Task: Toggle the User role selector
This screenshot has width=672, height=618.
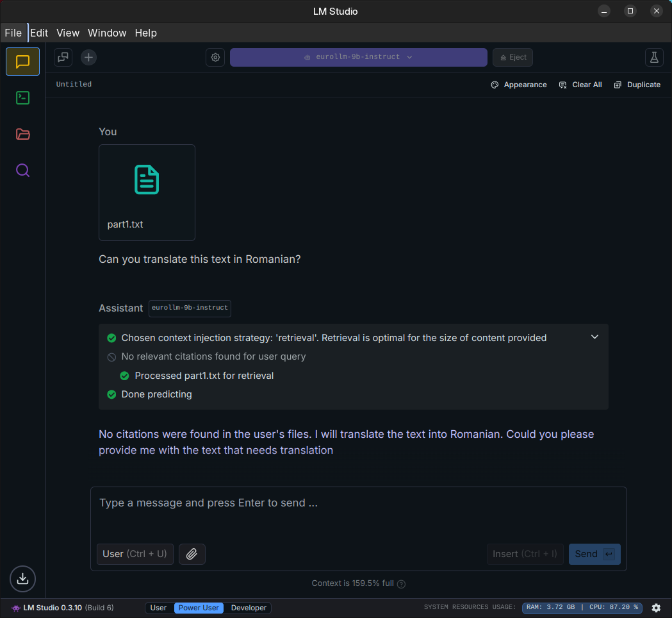Action: pos(135,554)
